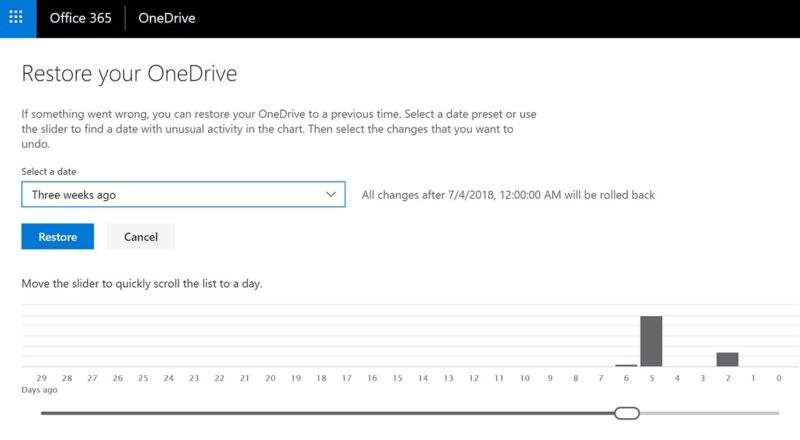Viewport: 800px width, 440px height.
Task: Click the chevron arrow in date selector
Action: pyautogui.click(x=331, y=194)
